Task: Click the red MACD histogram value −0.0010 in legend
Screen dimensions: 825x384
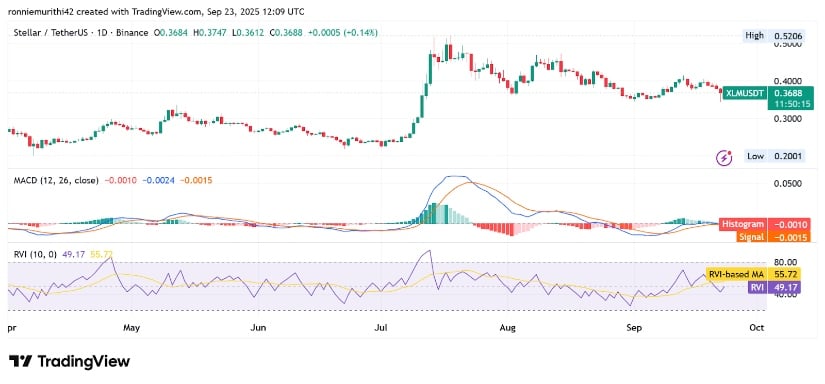Action: pyautogui.click(x=120, y=180)
